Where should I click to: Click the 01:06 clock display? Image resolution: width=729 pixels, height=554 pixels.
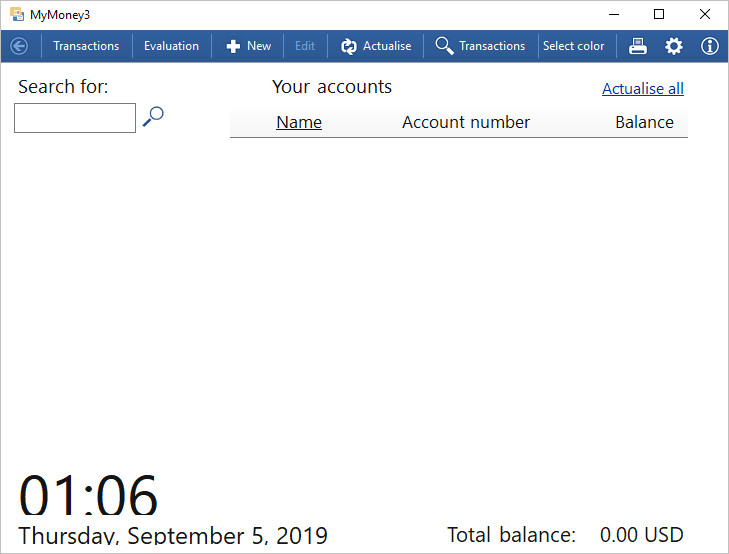coord(88,495)
